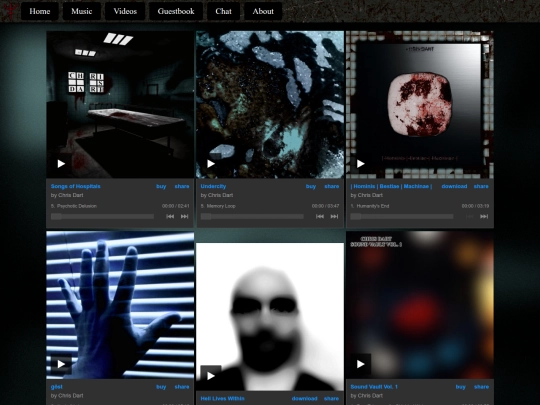Image resolution: width=540 pixels, height=405 pixels.
Task: Click buy link for gōst
Action: click(x=161, y=387)
